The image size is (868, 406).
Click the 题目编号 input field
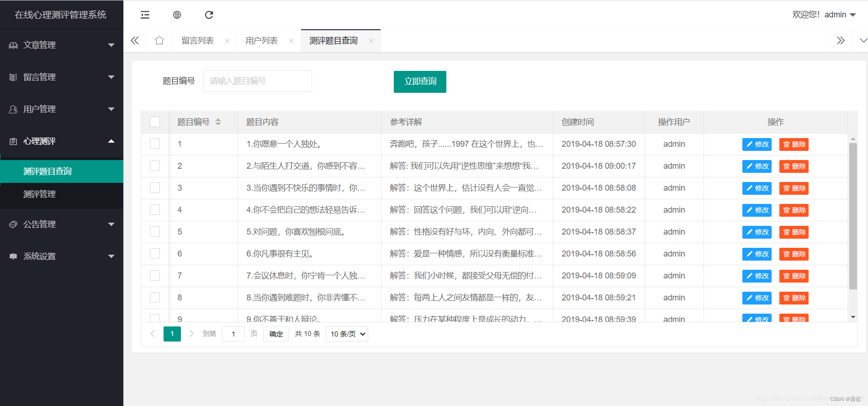pyautogui.click(x=258, y=81)
